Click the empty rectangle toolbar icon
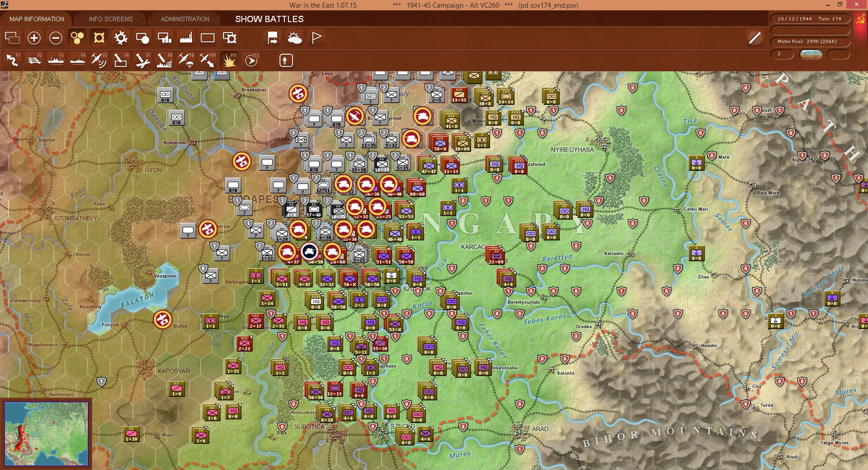The width and height of the screenshot is (868, 470). point(208,38)
